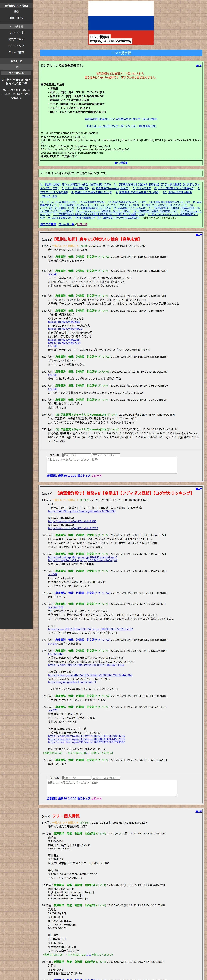Open the >>369 reply anchor in post 370
Screen dimensions: 207x980
click(x=53, y=574)
